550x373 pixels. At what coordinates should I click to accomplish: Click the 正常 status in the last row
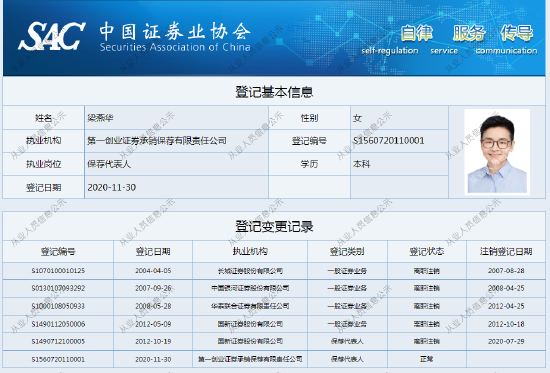coord(427,359)
